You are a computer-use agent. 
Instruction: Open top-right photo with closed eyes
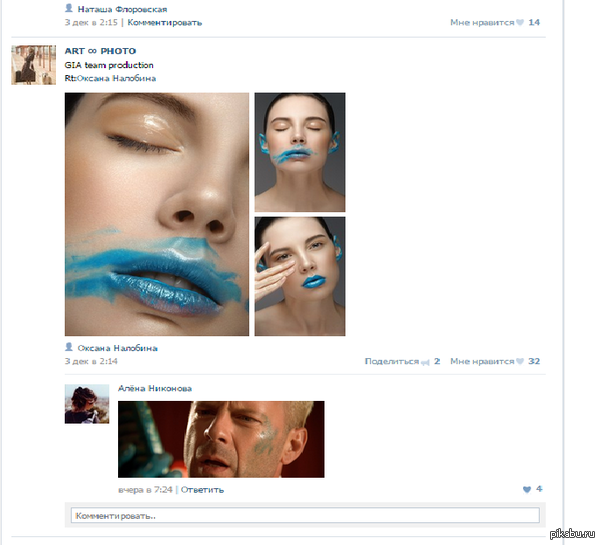300,152
